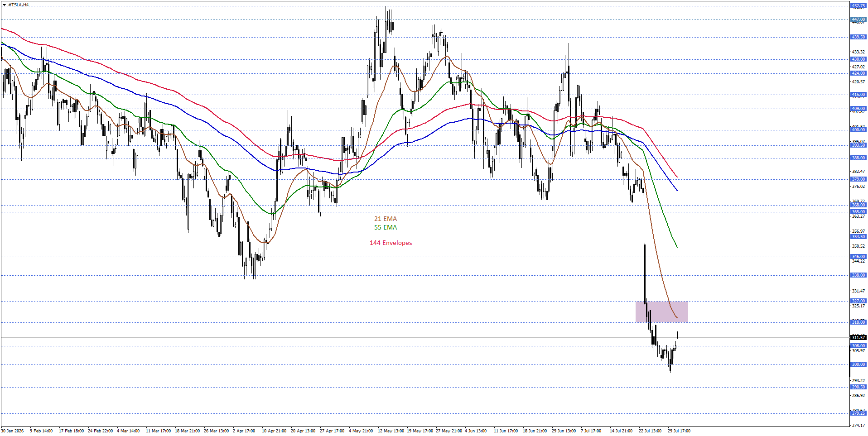This screenshot has height=436, width=868.
Task: Click the 379.00 level price tag
Action: tap(858, 179)
